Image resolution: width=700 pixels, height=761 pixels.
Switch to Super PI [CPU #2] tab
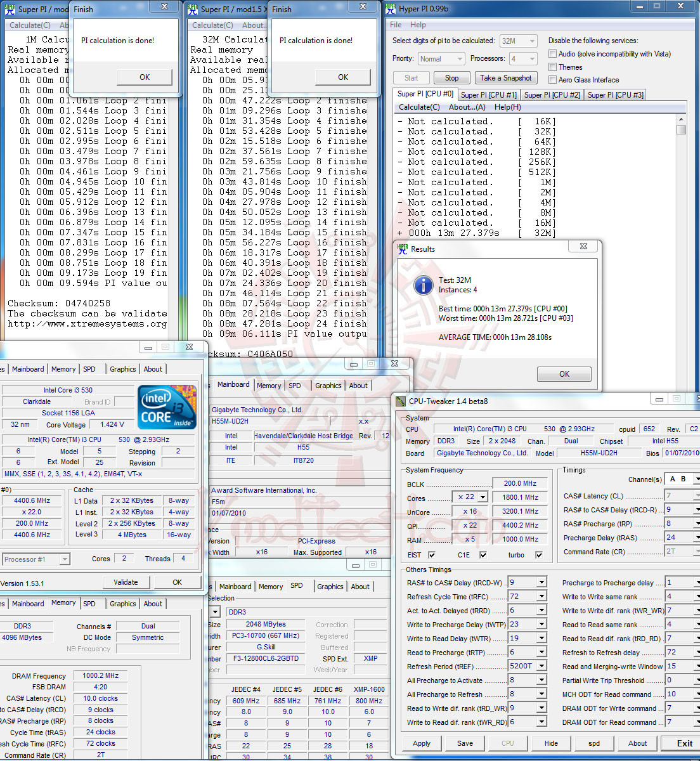552,95
